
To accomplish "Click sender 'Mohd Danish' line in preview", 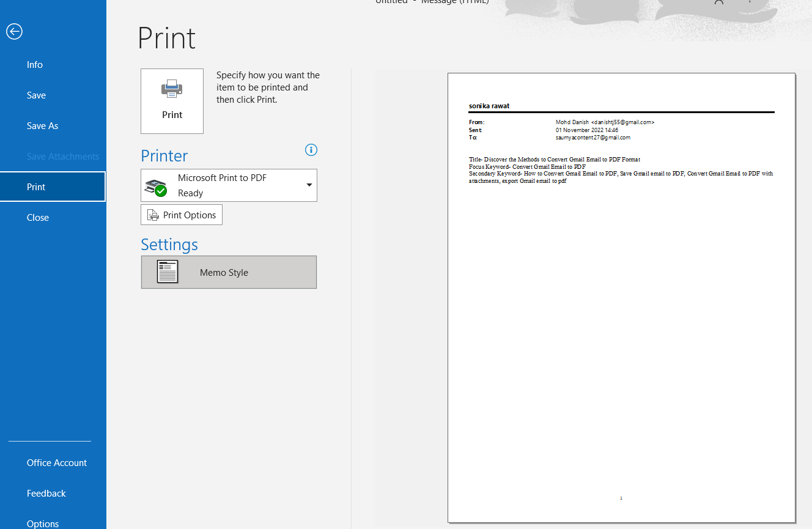I will [x=605, y=122].
